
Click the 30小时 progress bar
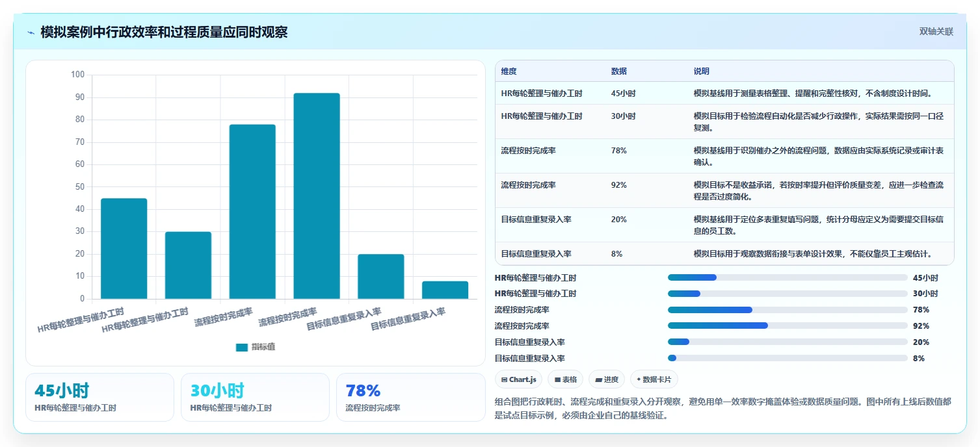click(x=788, y=294)
